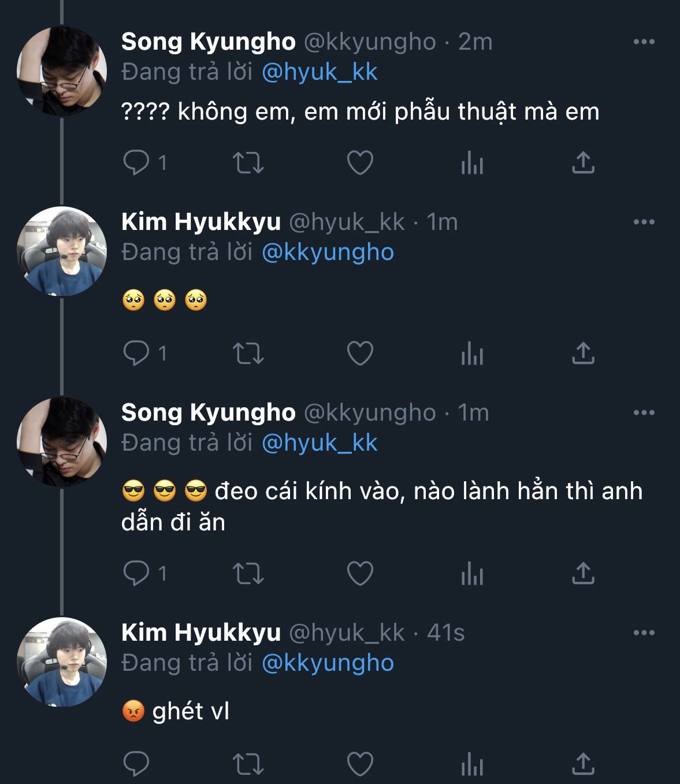Open Kim Hyukkyu's name on emoji tweet

200,222
